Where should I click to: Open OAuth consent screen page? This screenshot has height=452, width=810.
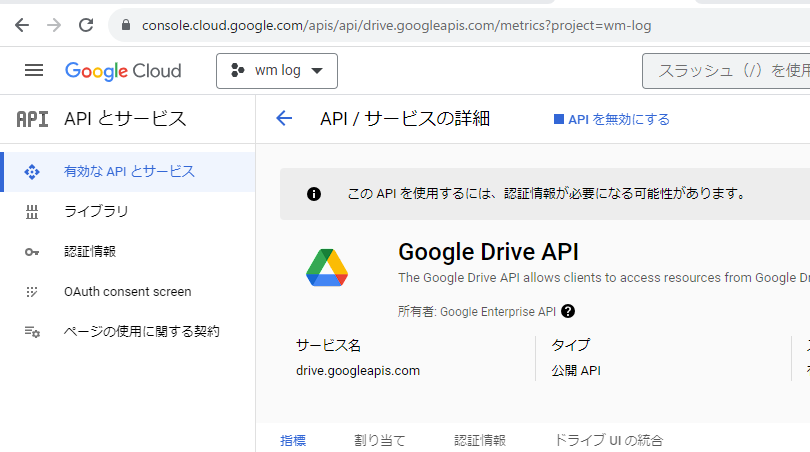click(x=127, y=292)
